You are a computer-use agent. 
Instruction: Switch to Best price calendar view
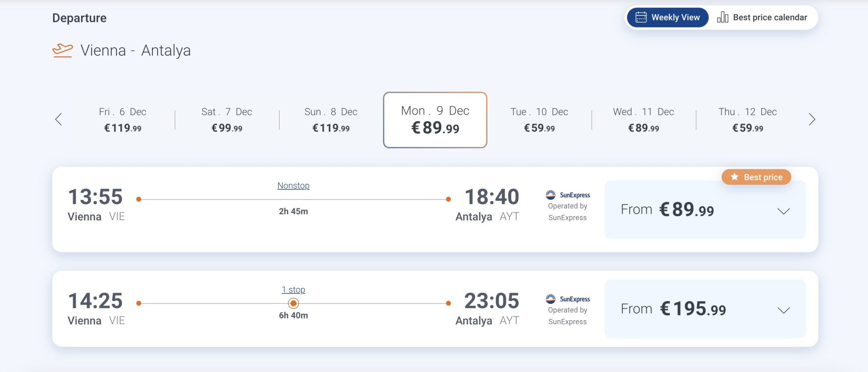[762, 17]
